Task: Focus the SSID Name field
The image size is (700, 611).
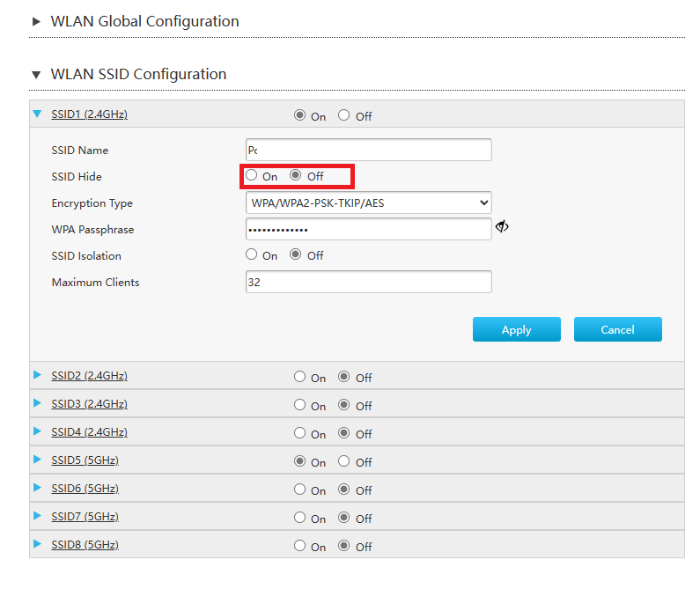Action: click(369, 150)
